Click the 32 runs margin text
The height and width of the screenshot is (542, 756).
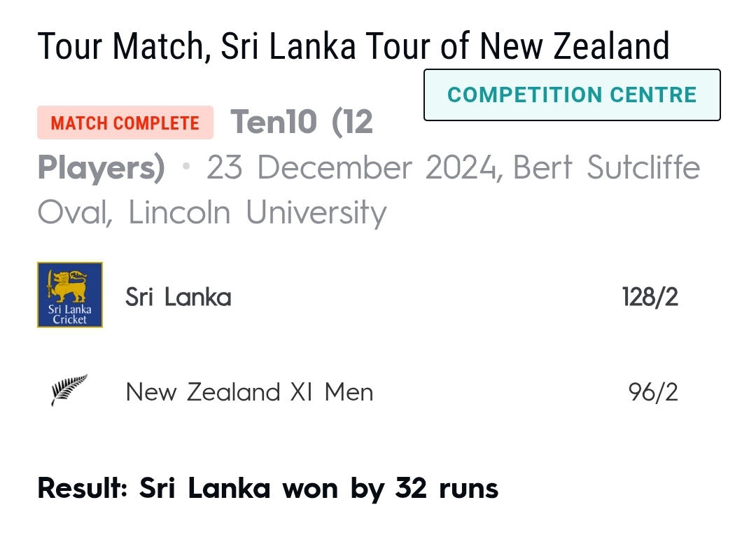(447, 489)
